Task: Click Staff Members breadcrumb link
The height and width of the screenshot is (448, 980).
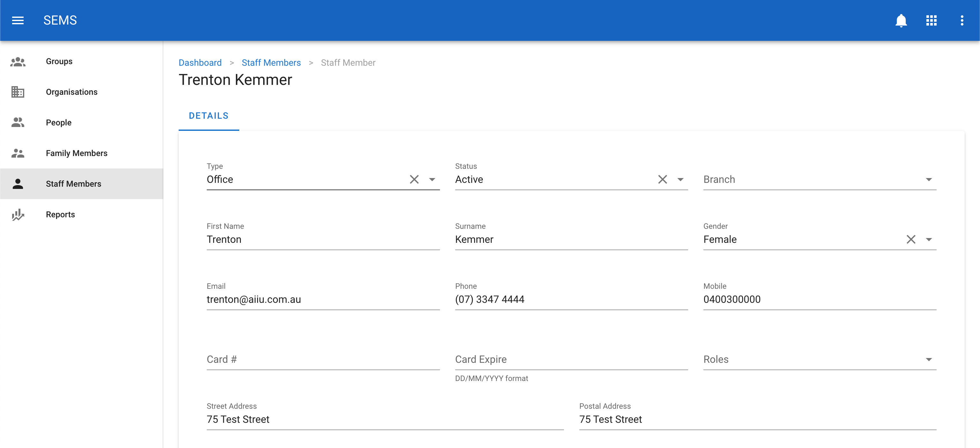Action: pyautogui.click(x=271, y=63)
